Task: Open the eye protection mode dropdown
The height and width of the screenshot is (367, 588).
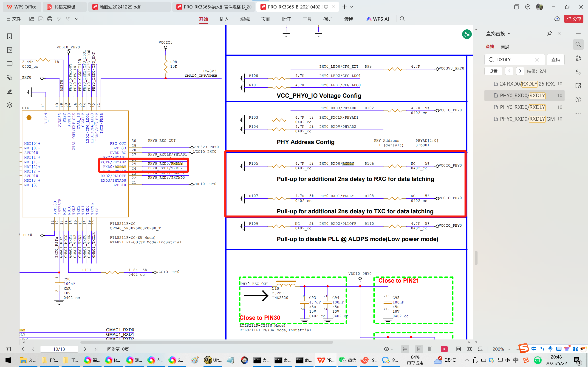Action: point(392,349)
